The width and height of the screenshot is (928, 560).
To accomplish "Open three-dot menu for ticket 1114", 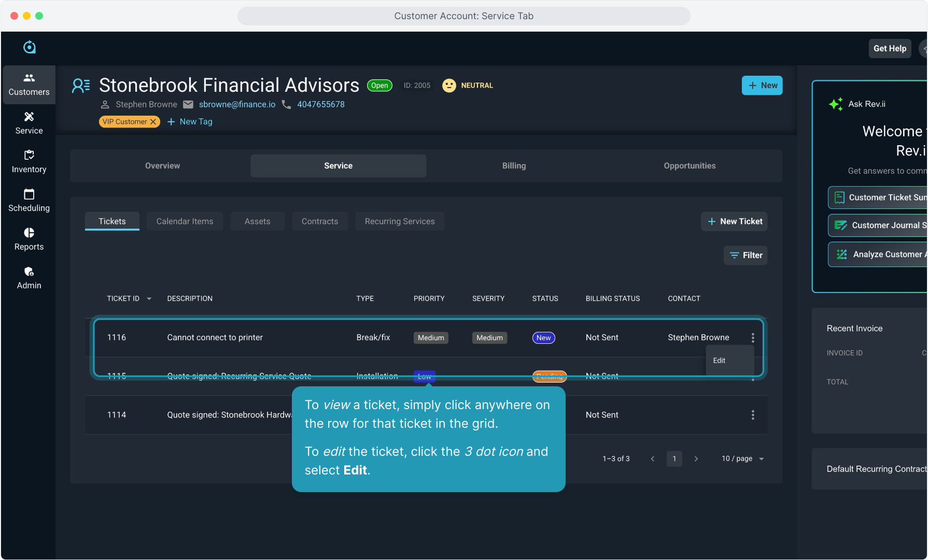I will pyautogui.click(x=753, y=415).
